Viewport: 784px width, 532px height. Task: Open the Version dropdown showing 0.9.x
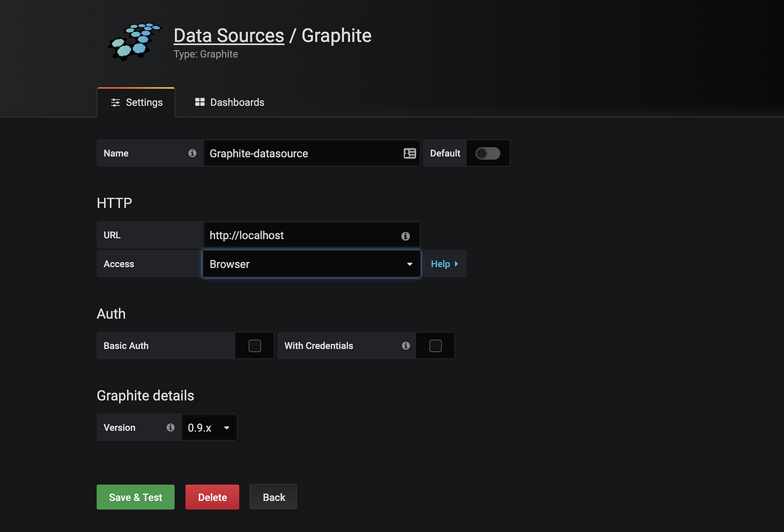209,428
